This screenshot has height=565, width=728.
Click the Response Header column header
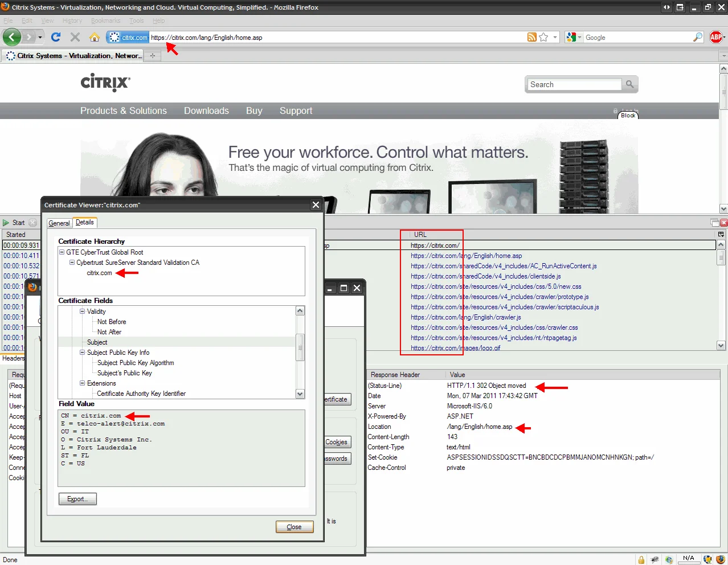click(395, 375)
